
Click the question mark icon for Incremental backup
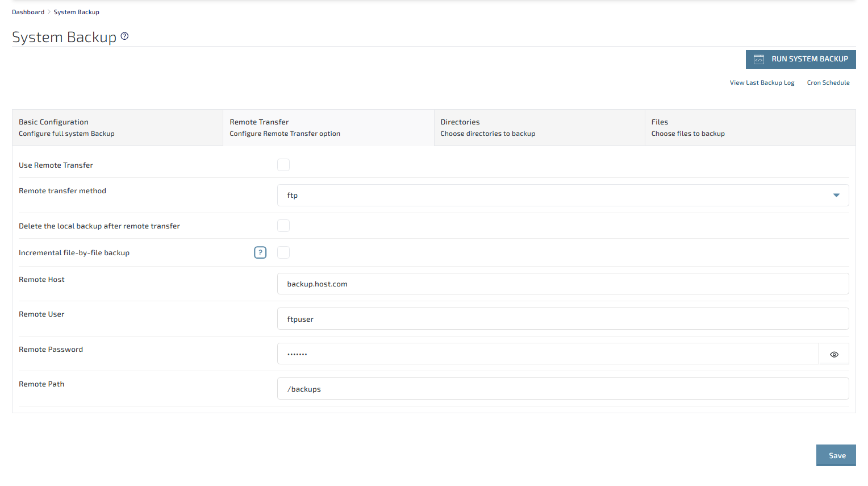coord(260,252)
